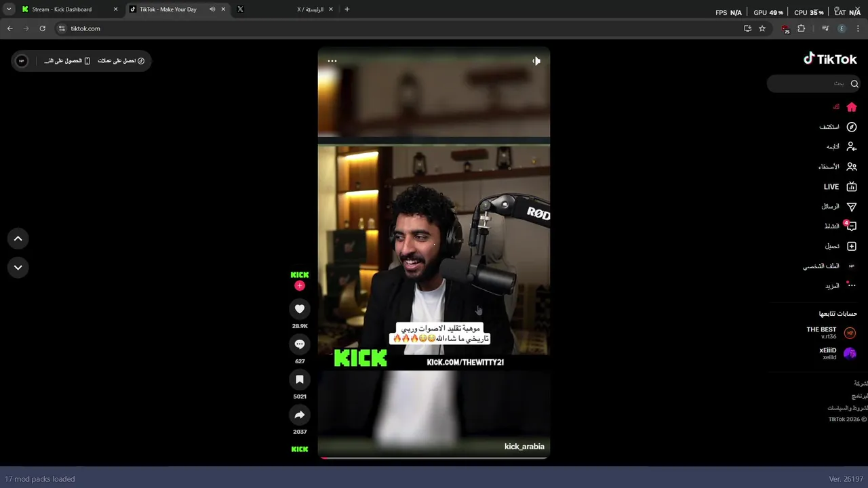This screenshot has height=488, width=868.
Task: Open the For You home icon
Action: point(852,107)
